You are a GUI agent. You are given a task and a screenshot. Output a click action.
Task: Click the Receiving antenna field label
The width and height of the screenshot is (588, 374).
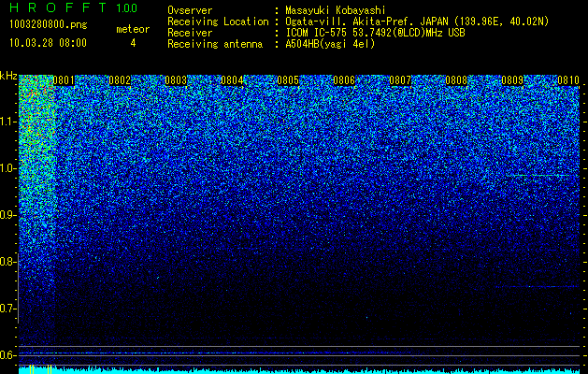click(215, 44)
